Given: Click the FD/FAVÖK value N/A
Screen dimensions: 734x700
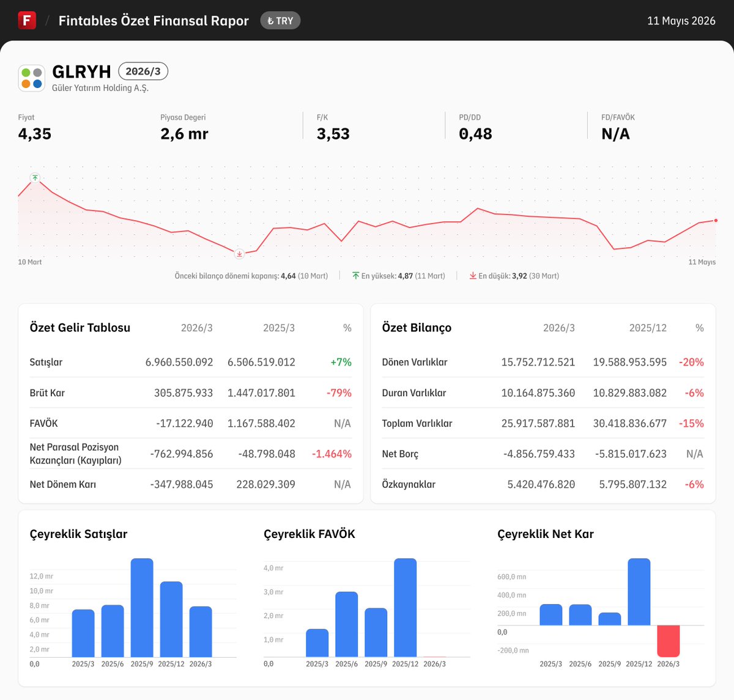Looking at the screenshot, I should point(615,134).
